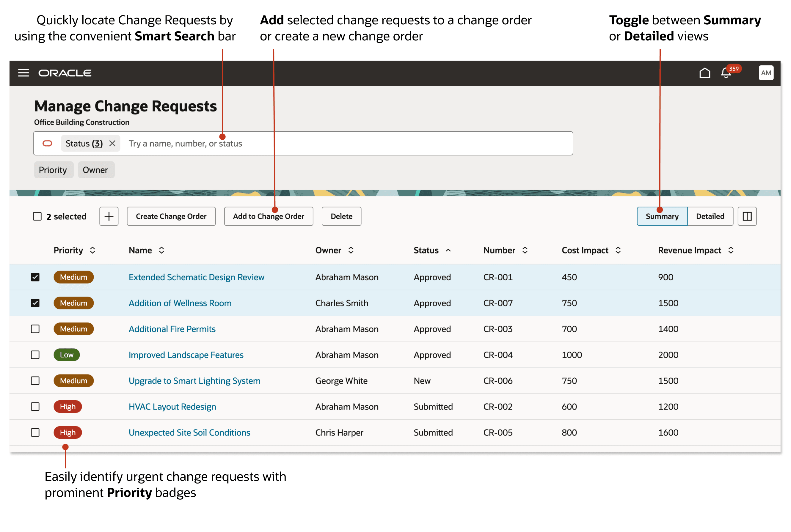
Task: Open the column layout icon button
Action: pyautogui.click(x=747, y=216)
